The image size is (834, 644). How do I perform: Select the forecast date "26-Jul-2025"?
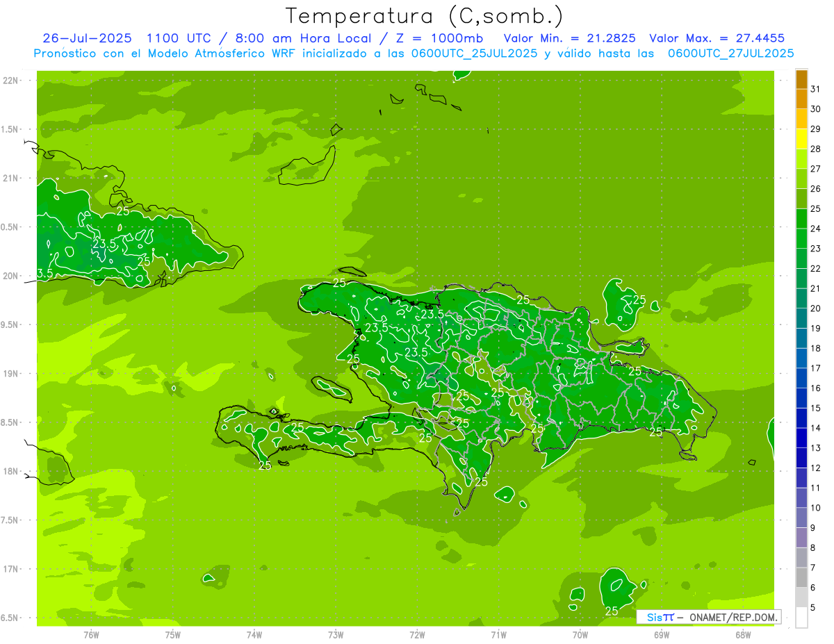click(x=87, y=38)
